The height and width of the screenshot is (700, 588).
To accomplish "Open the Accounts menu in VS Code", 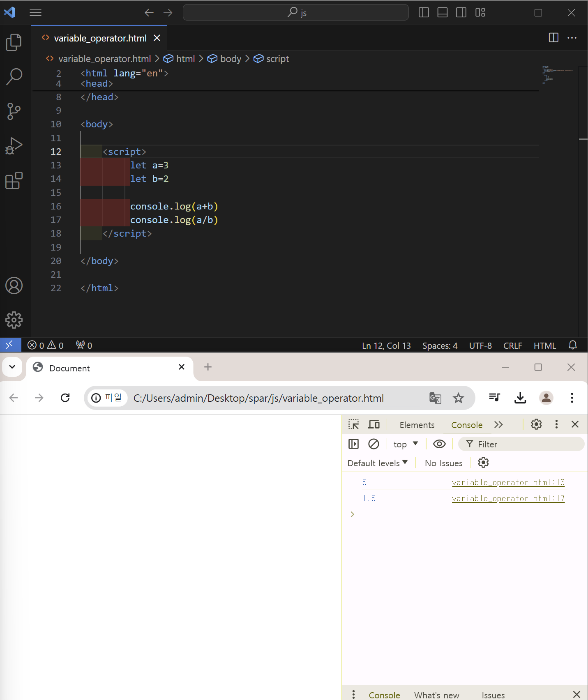I will point(14,286).
